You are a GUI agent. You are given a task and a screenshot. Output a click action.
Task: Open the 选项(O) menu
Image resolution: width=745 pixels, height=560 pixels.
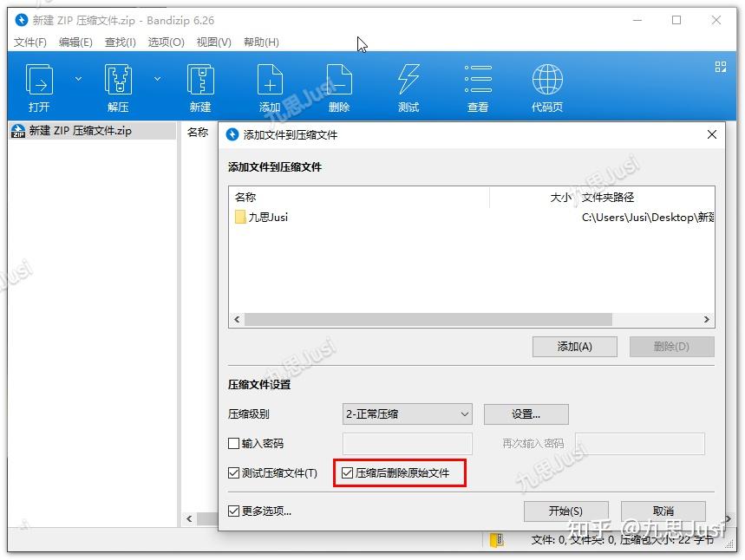pyautogui.click(x=166, y=42)
